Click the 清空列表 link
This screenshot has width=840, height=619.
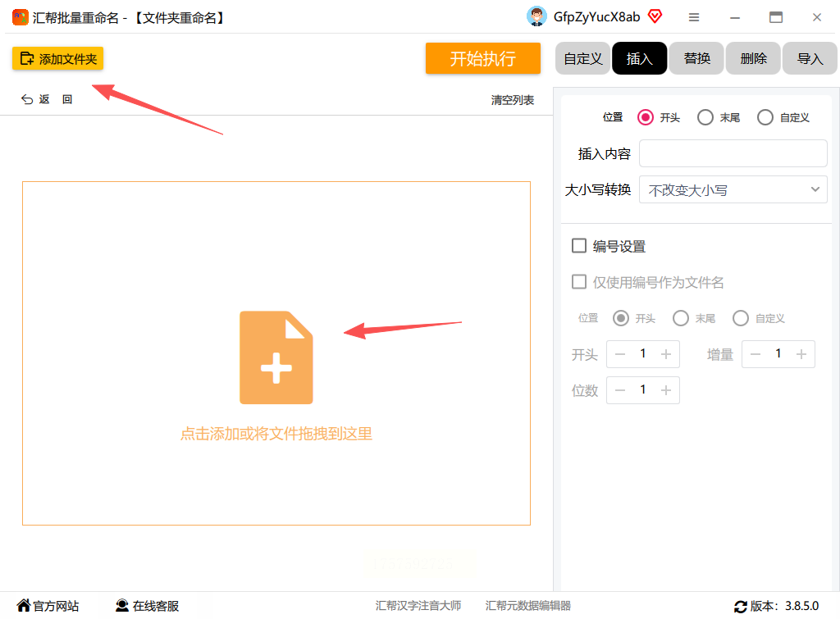click(x=512, y=100)
